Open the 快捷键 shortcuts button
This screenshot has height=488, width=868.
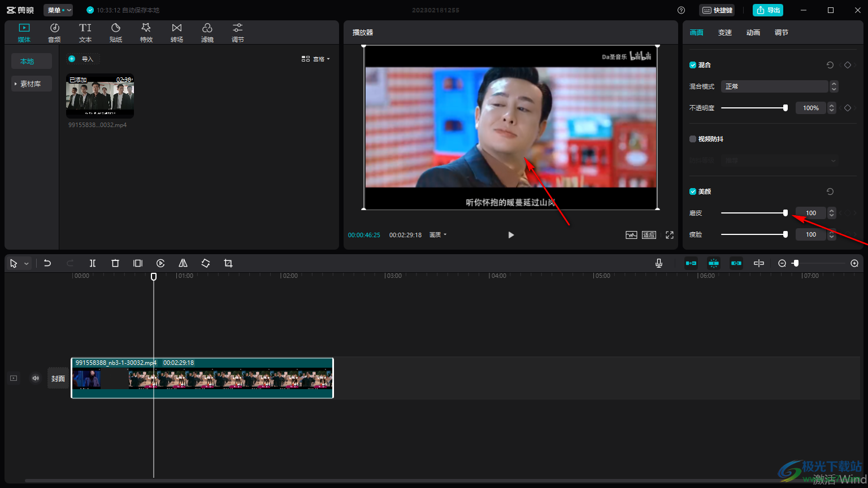[717, 10]
